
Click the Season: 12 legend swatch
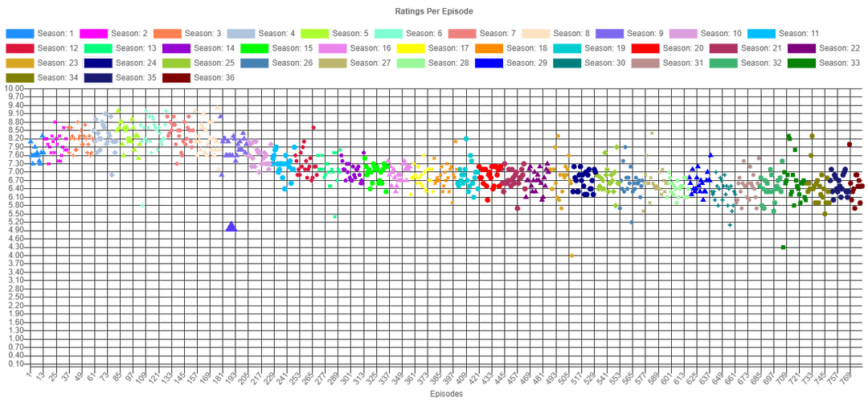(x=20, y=48)
